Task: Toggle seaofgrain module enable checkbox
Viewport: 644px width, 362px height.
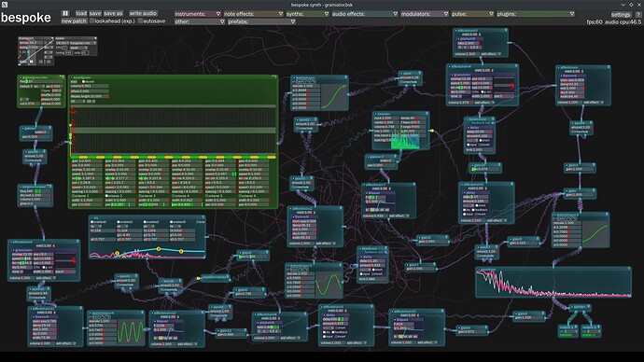Action: (71, 77)
